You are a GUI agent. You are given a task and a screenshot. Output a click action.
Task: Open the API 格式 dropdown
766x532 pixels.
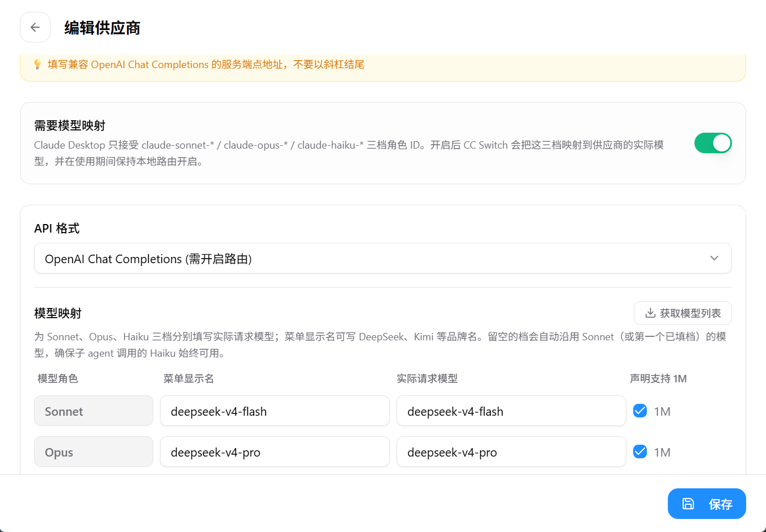(383, 258)
